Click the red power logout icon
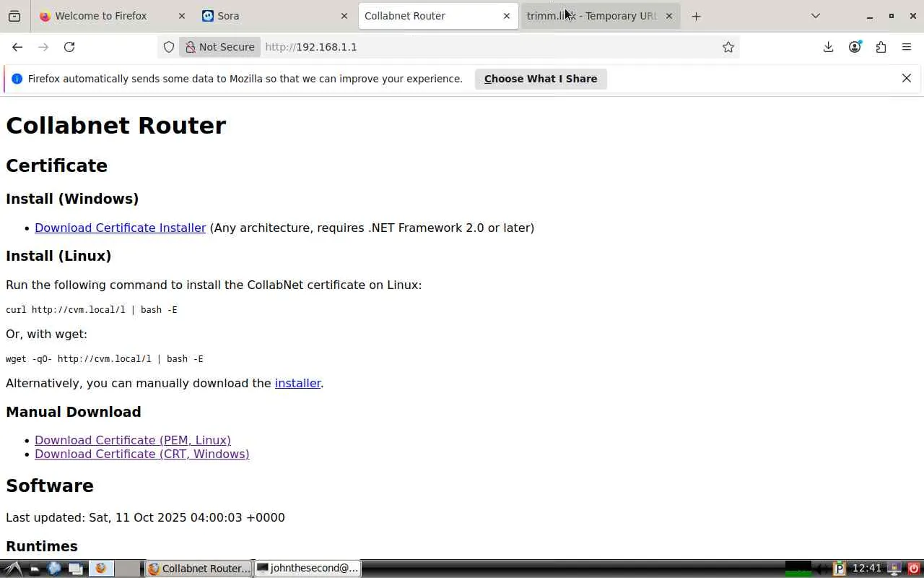This screenshot has width=924, height=578. tap(913, 569)
